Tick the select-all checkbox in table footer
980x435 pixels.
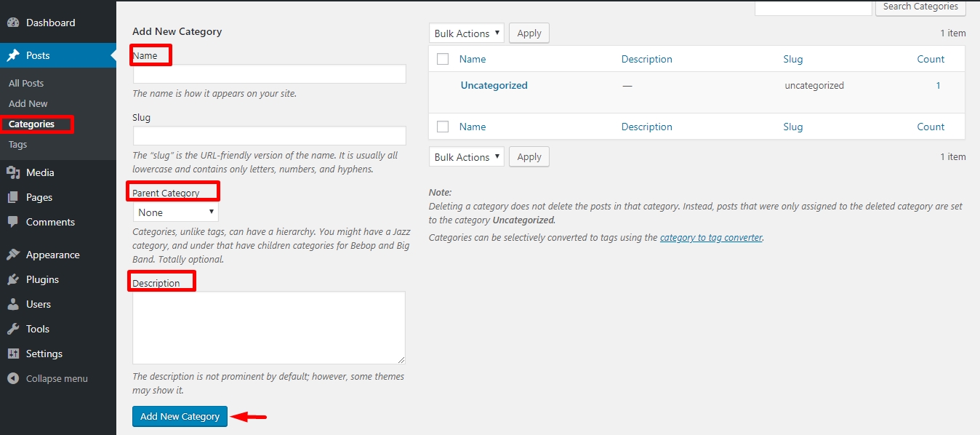click(x=443, y=127)
